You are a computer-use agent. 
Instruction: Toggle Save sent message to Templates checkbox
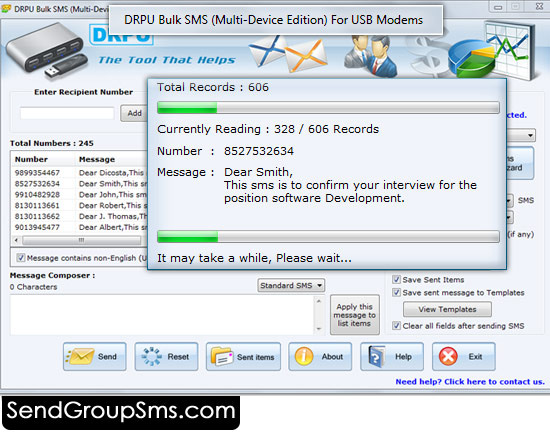click(x=396, y=293)
